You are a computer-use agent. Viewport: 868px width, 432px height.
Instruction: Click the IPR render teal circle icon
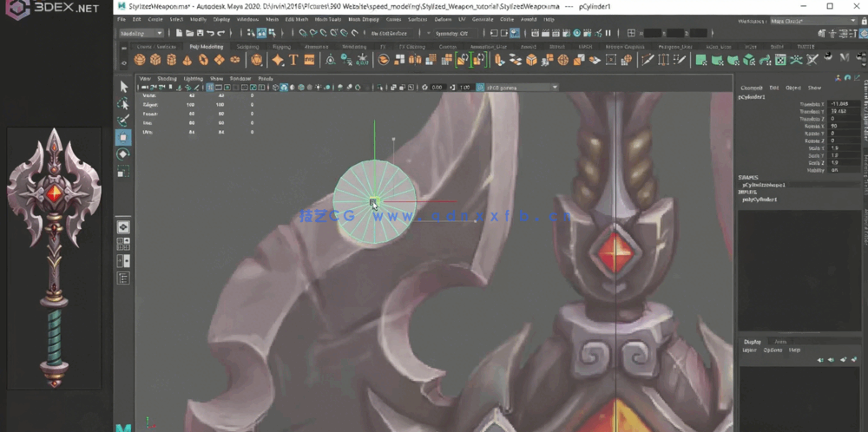pos(577,33)
